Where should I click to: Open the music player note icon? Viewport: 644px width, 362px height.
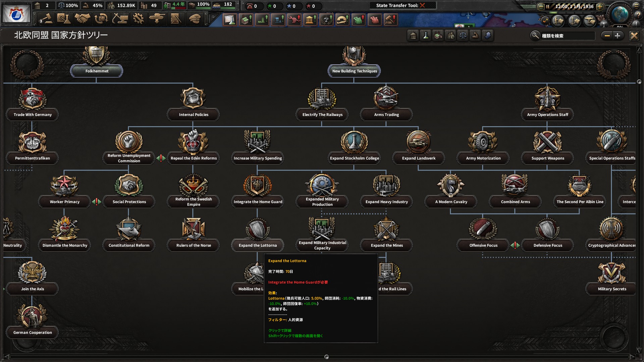[x=544, y=21]
